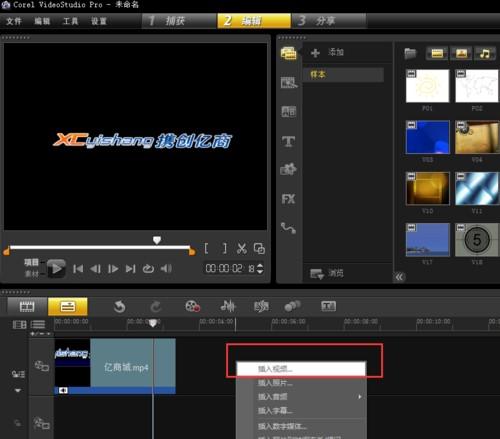
Task: Choose 插入照片 from the context menu
Action: pyautogui.click(x=301, y=383)
